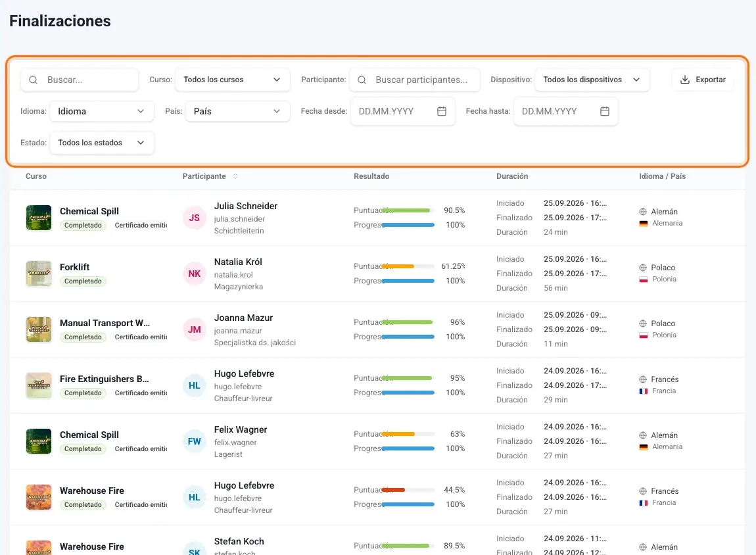Focus the Buscar search field
The width and height of the screenshot is (756, 555).
pos(80,80)
